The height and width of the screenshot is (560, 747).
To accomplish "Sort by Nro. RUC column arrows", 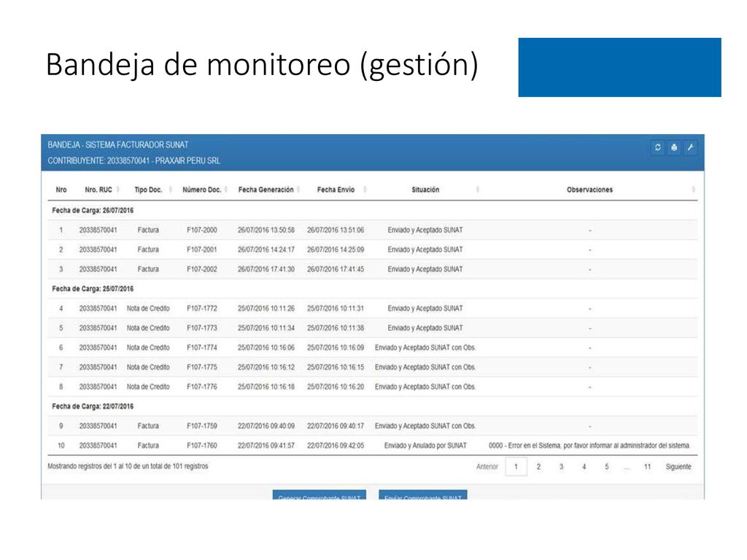I will coord(117,190).
